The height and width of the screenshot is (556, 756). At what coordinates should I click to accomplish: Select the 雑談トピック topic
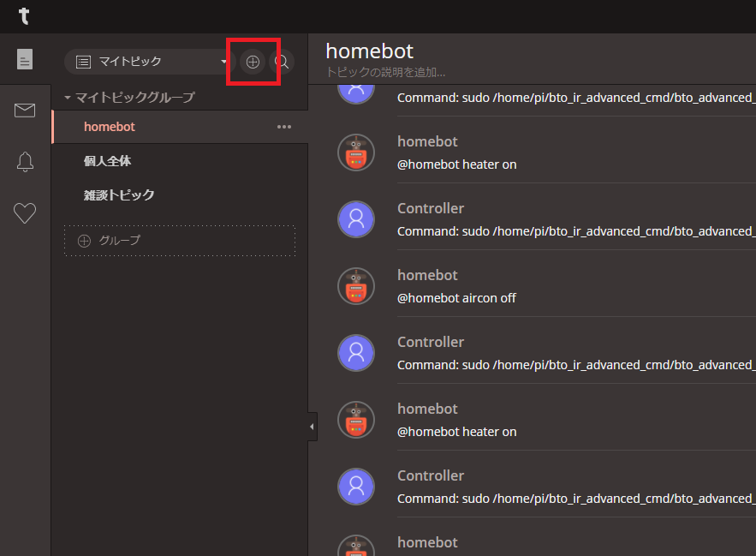(119, 195)
